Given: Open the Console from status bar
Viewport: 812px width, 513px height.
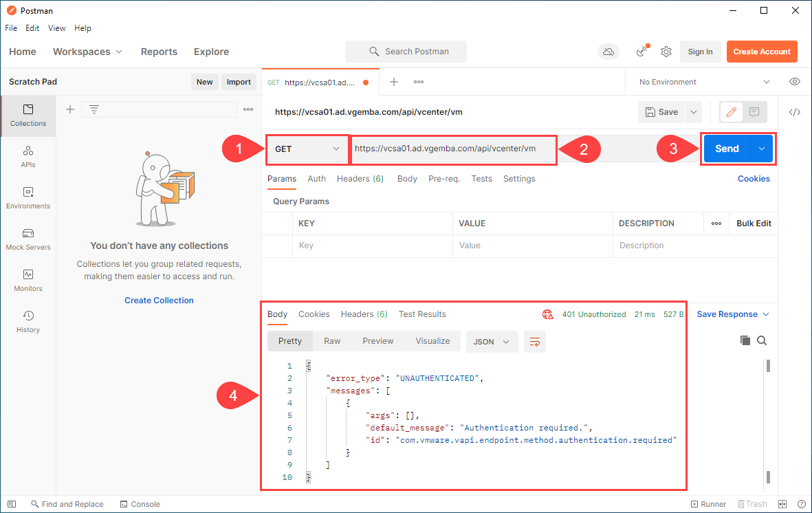Looking at the screenshot, I should click(x=140, y=503).
